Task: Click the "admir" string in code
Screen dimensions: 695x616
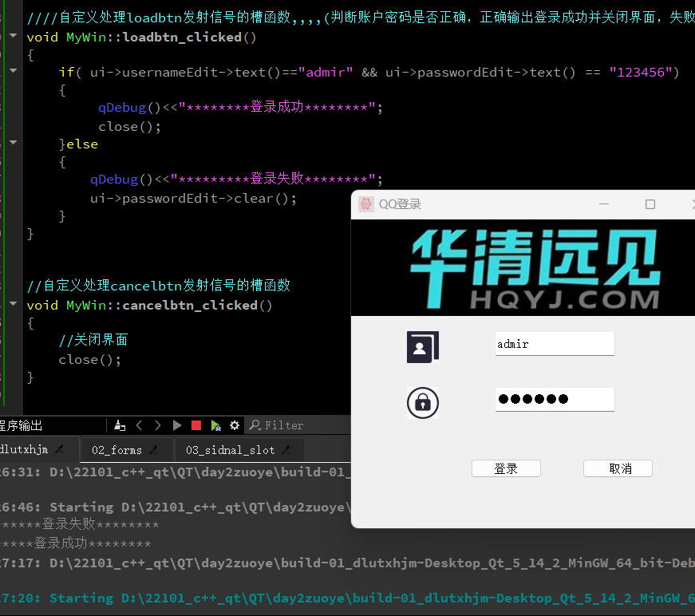Action: point(326,73)
